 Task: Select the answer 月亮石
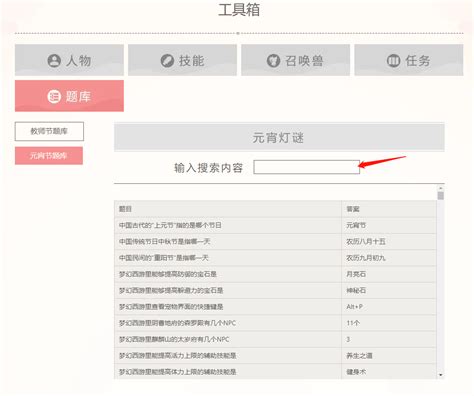pyautogui.click(x=356, y=274)
